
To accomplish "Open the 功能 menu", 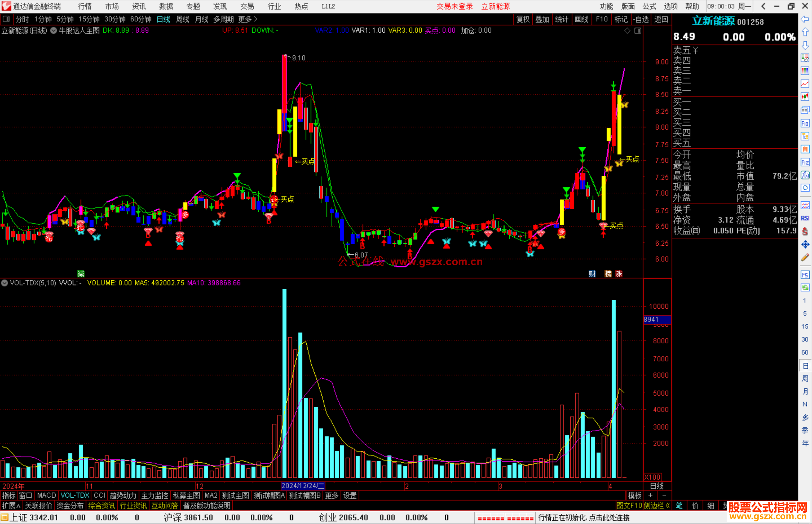I will point(606,6).
